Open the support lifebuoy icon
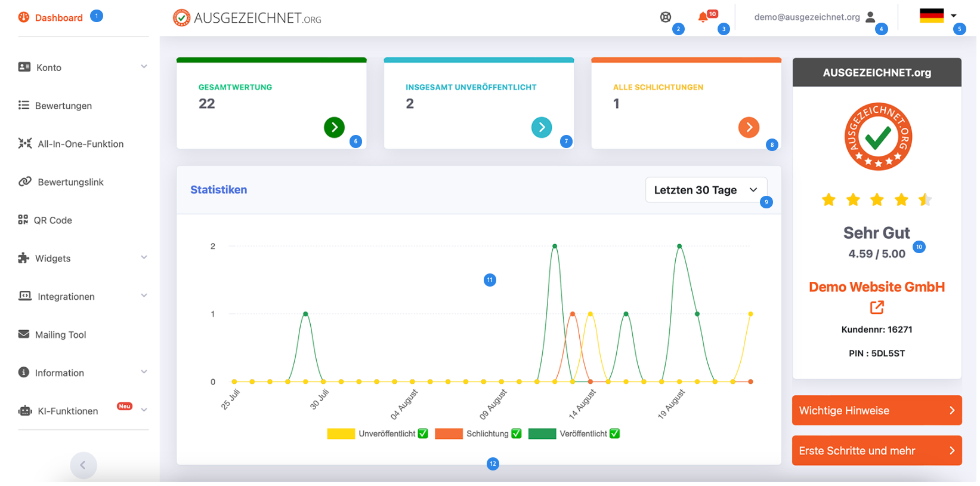 pyautogui.click(x=666, y=17)
